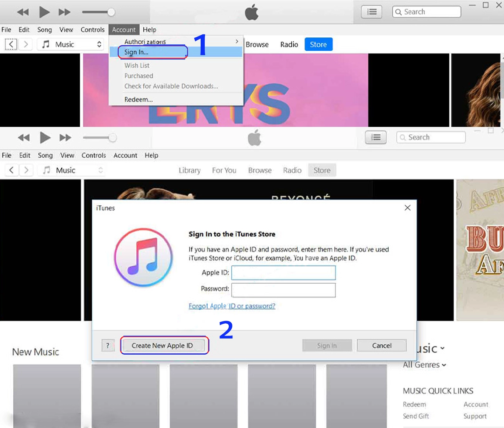Click rewind button in upper iTunes window
The image size is (504, 428).
click(x=23, y=12)
